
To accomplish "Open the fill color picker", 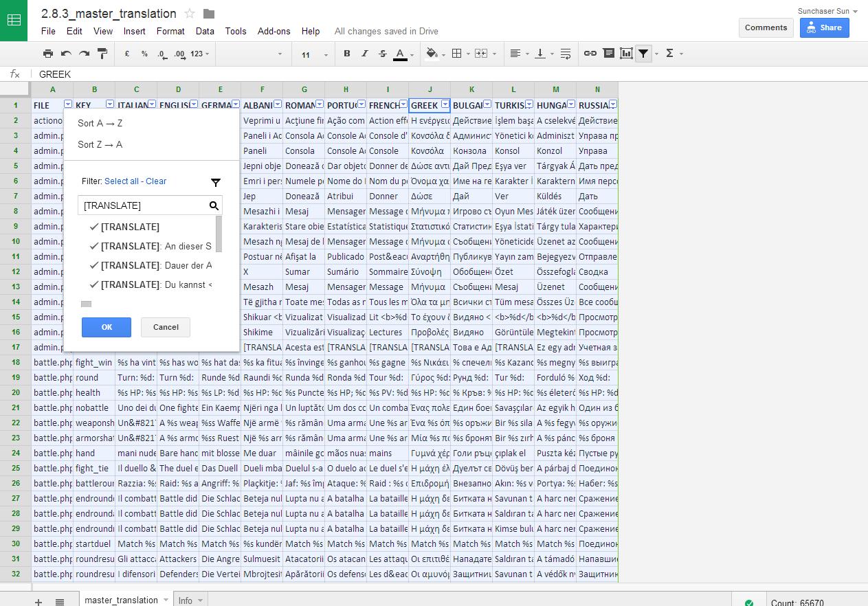I will [x=432, y=54].
